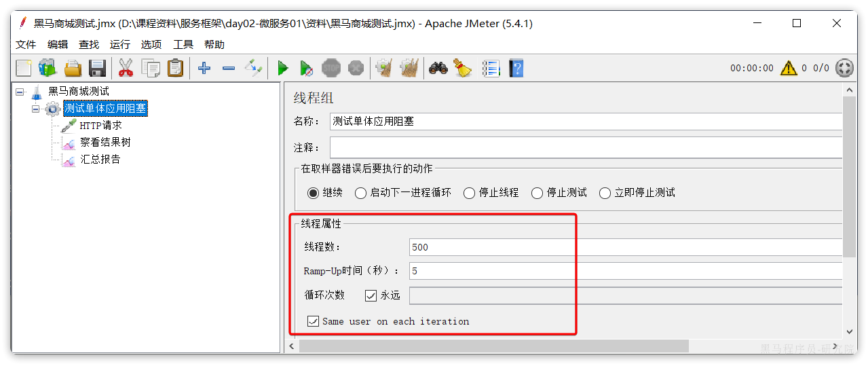Toggle Same user on each iteration checkbox
The image size is (868, 366).
(313, 321)
